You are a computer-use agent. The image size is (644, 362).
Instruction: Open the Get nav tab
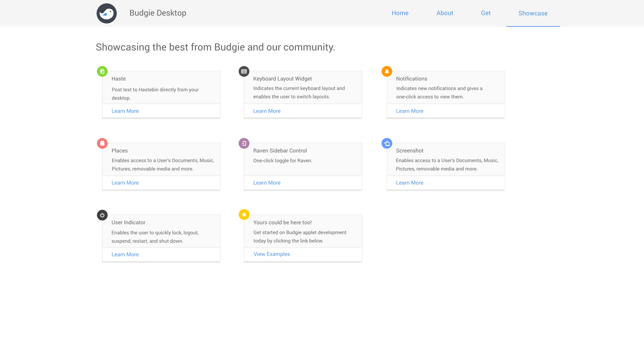(x=486, y=13)
